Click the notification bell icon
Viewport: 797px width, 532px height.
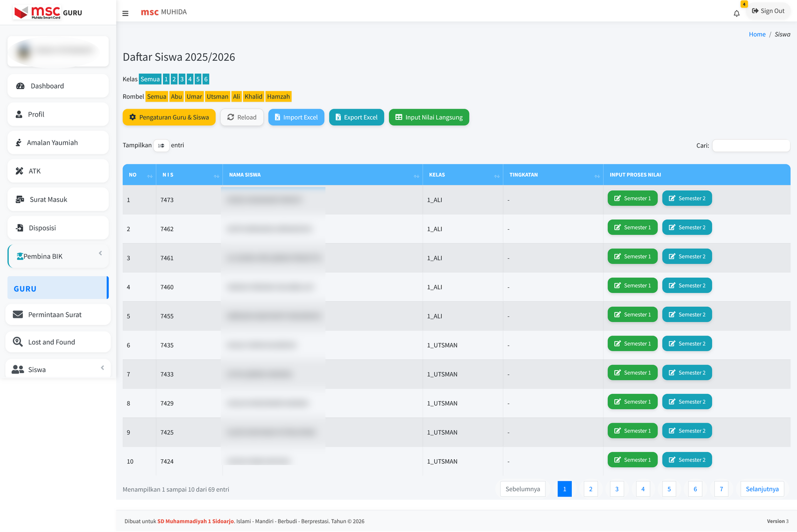point(736,13)
